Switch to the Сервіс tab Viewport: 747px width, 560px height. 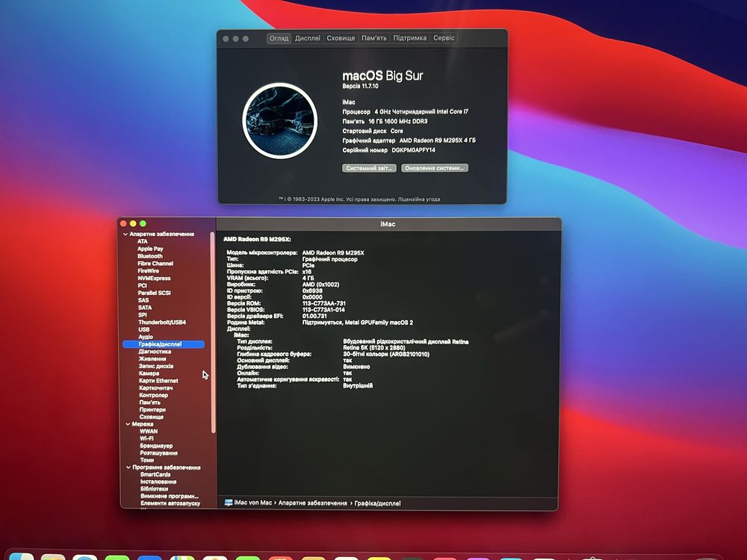coord(444,38)
